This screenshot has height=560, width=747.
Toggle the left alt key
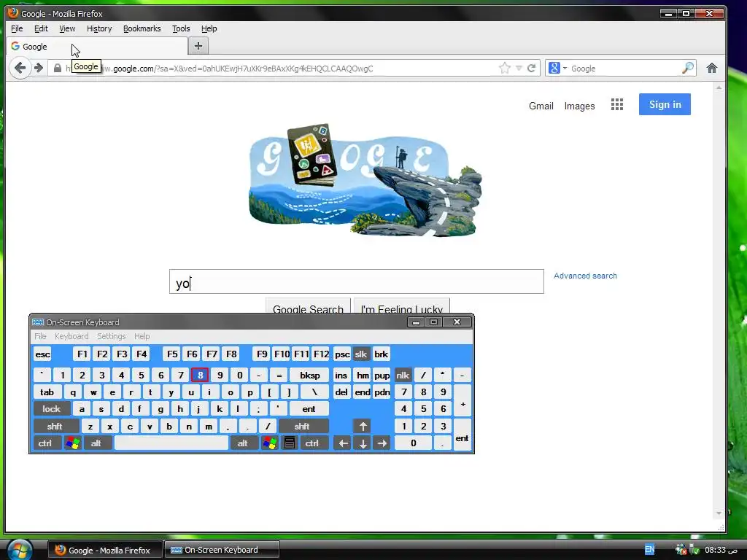[97, 443]
